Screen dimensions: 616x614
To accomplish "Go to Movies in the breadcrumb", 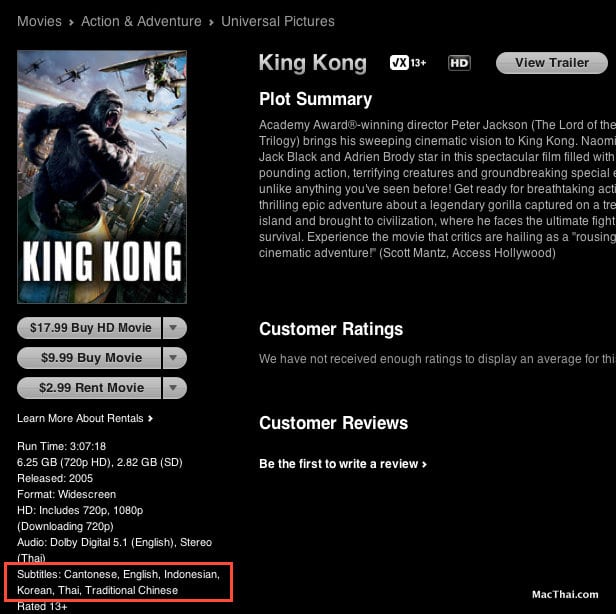I will (x=39, y=21).
